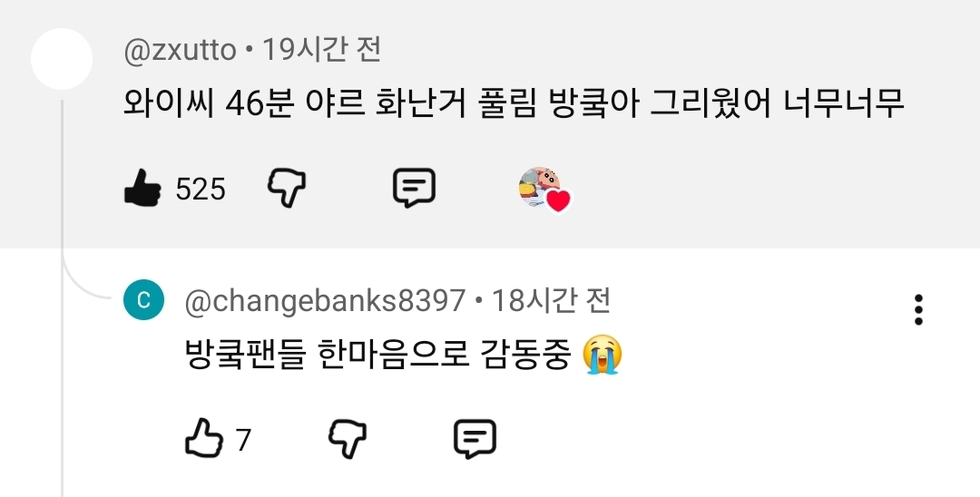
Task: Open the teal C avatar of changebanks8397
Action: (x=143, y=300)
